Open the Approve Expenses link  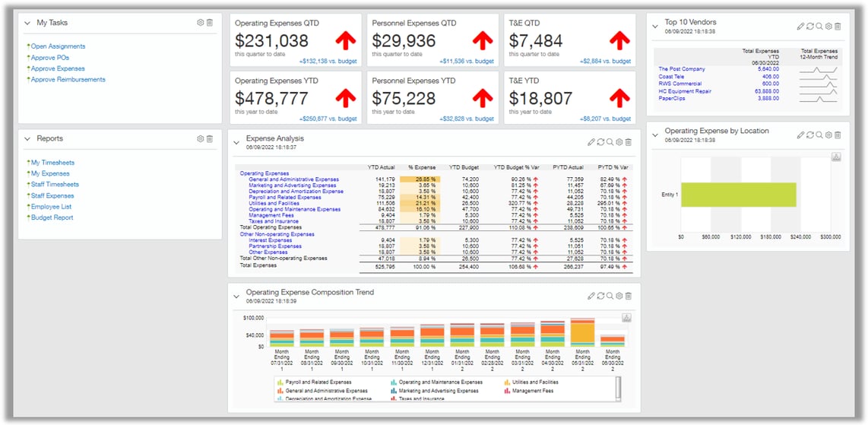58,68
